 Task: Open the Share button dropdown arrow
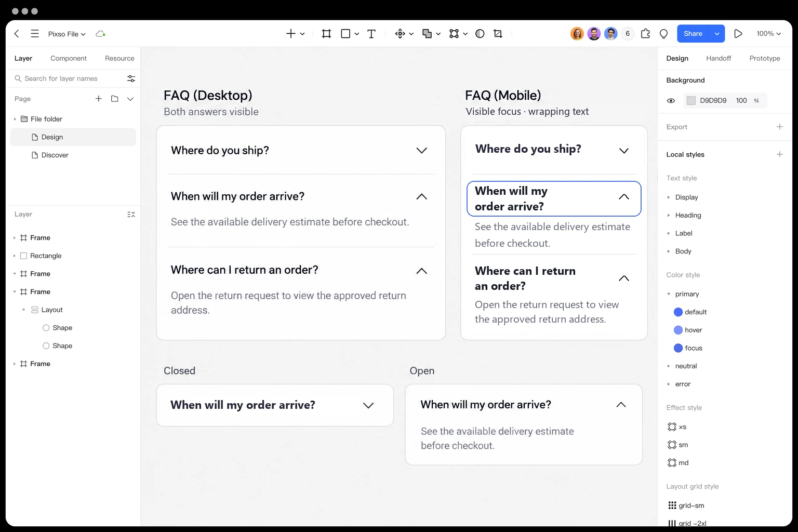(717, 34)
